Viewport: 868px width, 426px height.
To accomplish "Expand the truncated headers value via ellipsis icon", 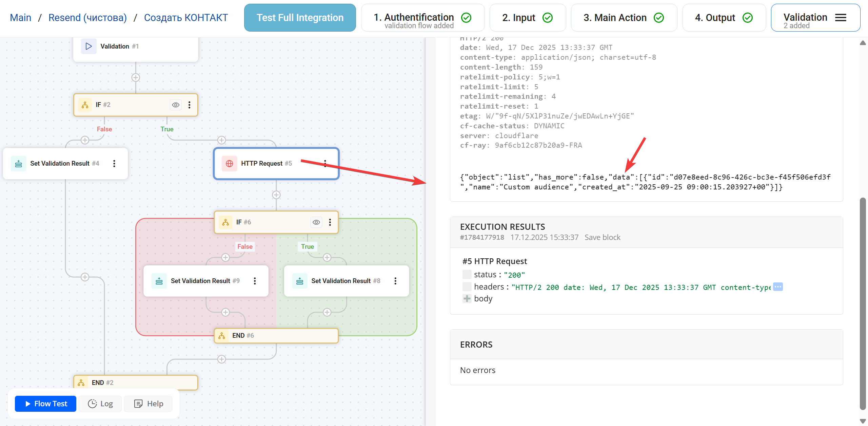I will pyautogui.click(x=777, y=286).
